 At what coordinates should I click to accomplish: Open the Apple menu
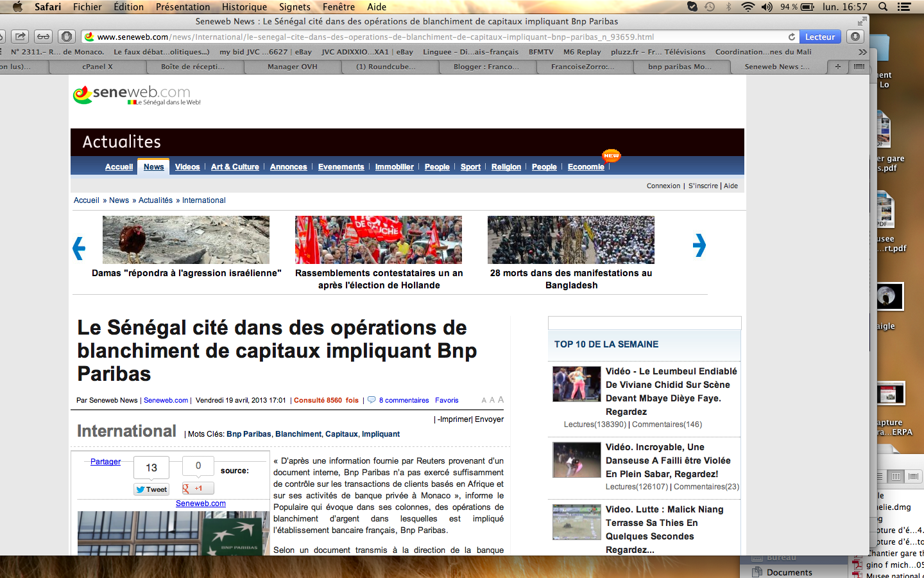point(17,7)
